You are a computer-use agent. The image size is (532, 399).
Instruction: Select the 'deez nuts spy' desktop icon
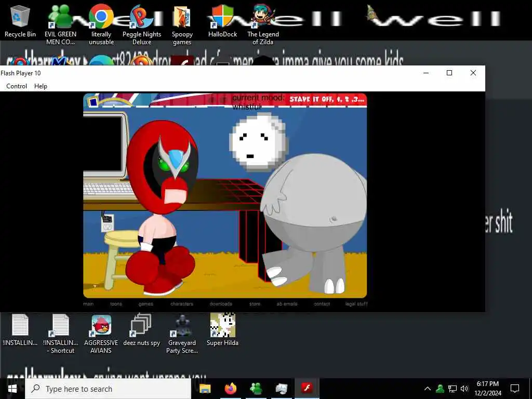click(x=141, y=330)
